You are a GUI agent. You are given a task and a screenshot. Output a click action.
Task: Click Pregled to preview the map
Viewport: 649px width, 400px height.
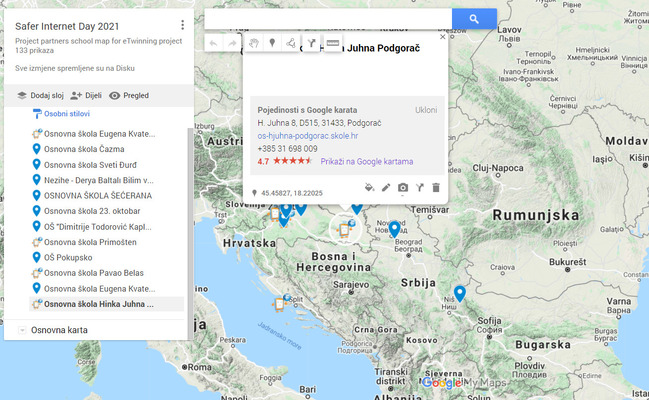click(x=129, y=96)
